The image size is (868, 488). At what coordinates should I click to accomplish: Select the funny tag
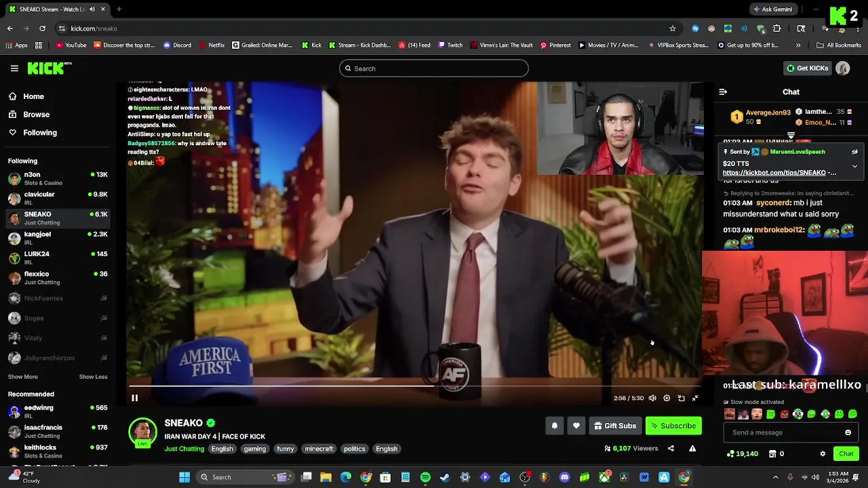coord(285,449)
